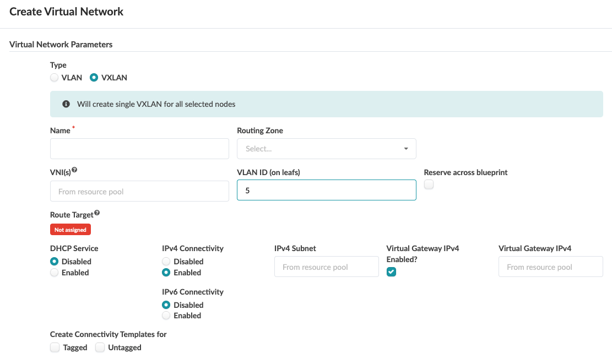Viewport: 612px width, 364px height.
Task: Check Reserve across blueprint checkbox
Action: point(429,185)
